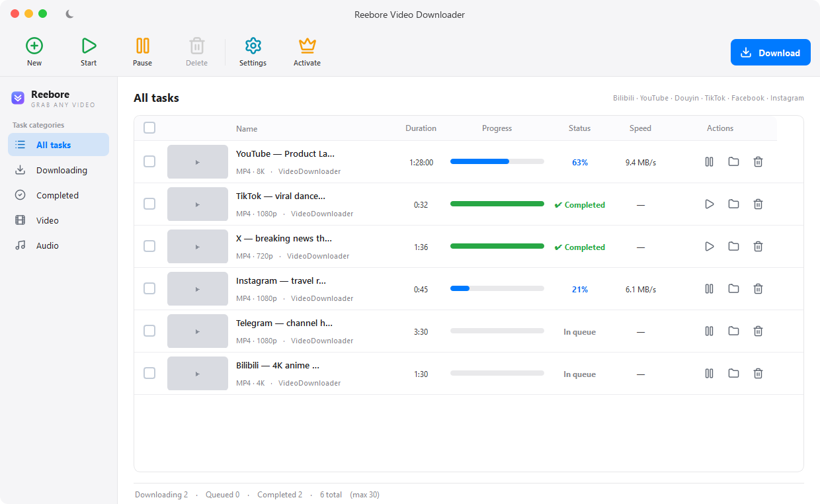Toggle the select-all header checkbox
The image size is (820, 504).
point(149,128)
